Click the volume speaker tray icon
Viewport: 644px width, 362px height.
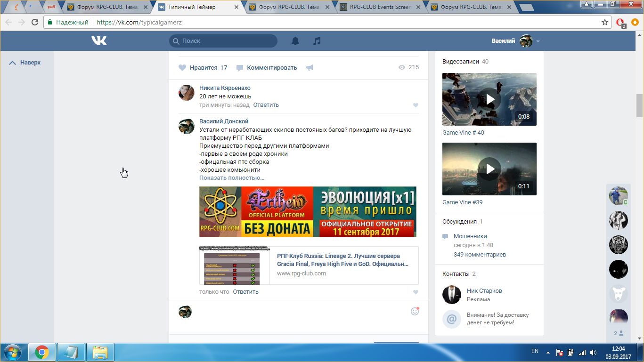pyautogui.click(x=594, y=352)
